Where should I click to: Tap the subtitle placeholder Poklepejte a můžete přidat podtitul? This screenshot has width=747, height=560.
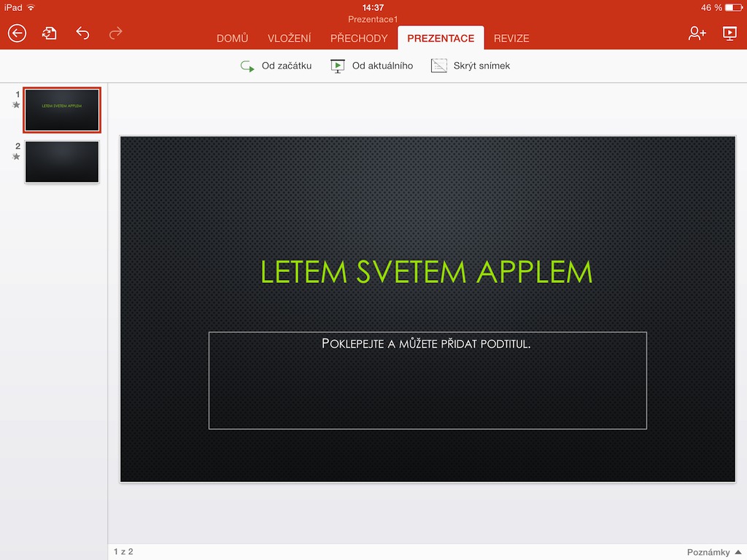[x=427, y=381]
